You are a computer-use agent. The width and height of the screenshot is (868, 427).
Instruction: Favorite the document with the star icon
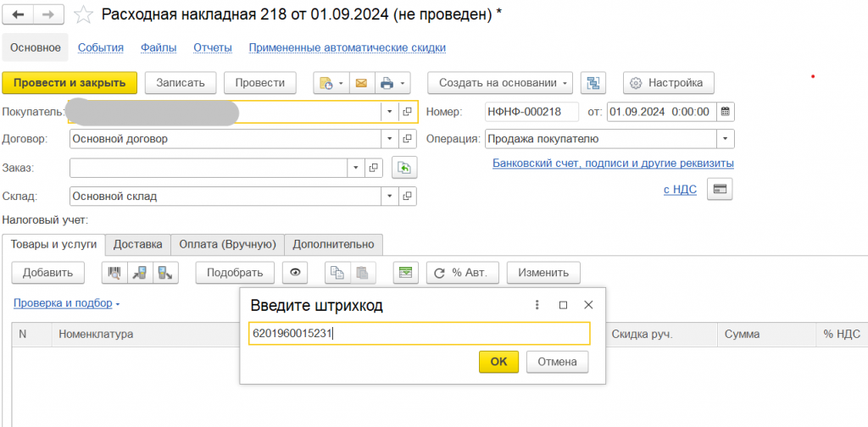coord(83,14)
